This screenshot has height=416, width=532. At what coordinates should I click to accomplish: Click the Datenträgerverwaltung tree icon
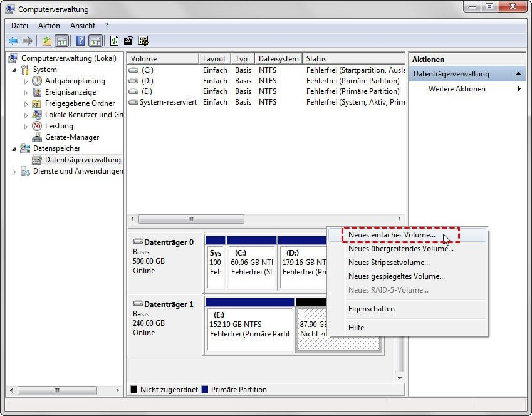tap(36, 160)
